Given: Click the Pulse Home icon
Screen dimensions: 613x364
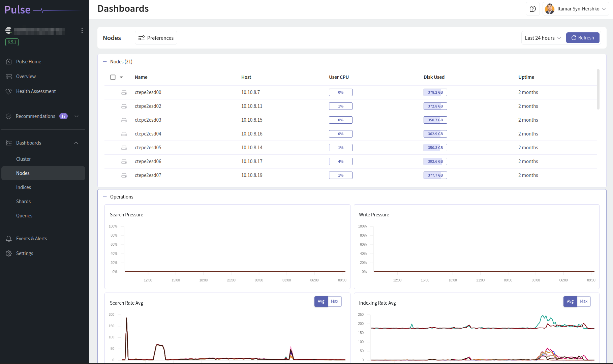Looking at the screenshot, I should pos(9,62).
